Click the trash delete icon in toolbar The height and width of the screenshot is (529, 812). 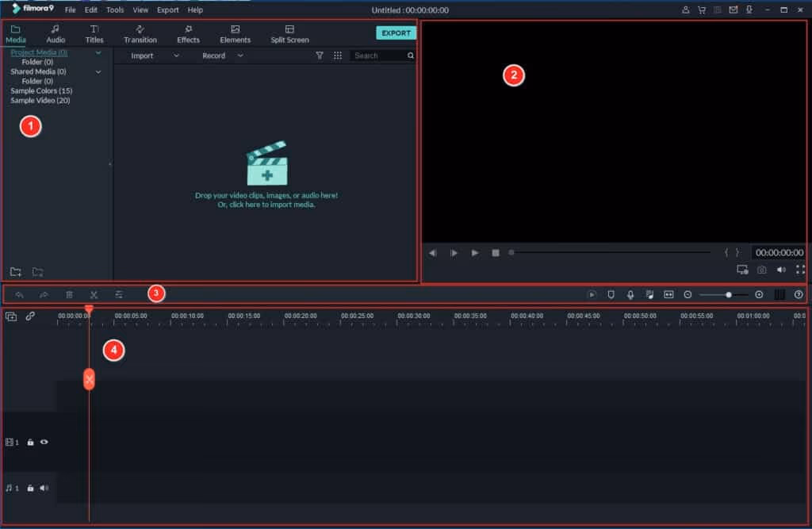tap(69, 294)
